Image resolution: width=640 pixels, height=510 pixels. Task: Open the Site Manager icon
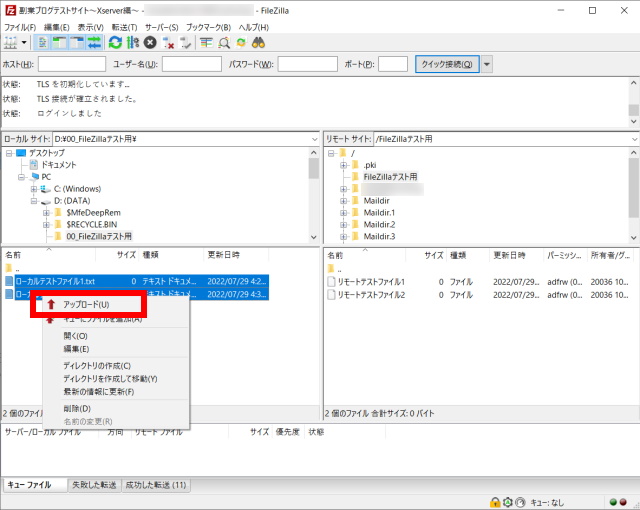point(12,42)
